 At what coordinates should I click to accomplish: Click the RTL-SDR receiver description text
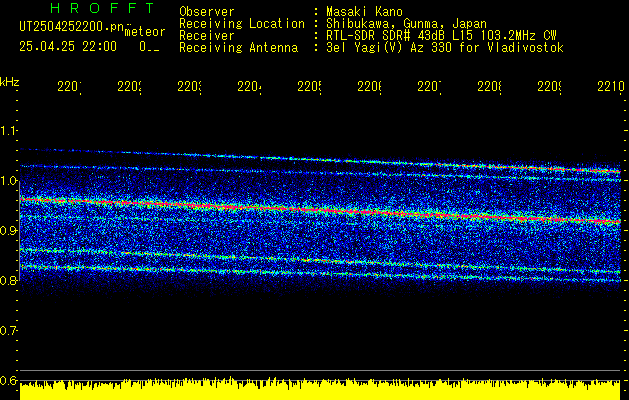[441, 35]
